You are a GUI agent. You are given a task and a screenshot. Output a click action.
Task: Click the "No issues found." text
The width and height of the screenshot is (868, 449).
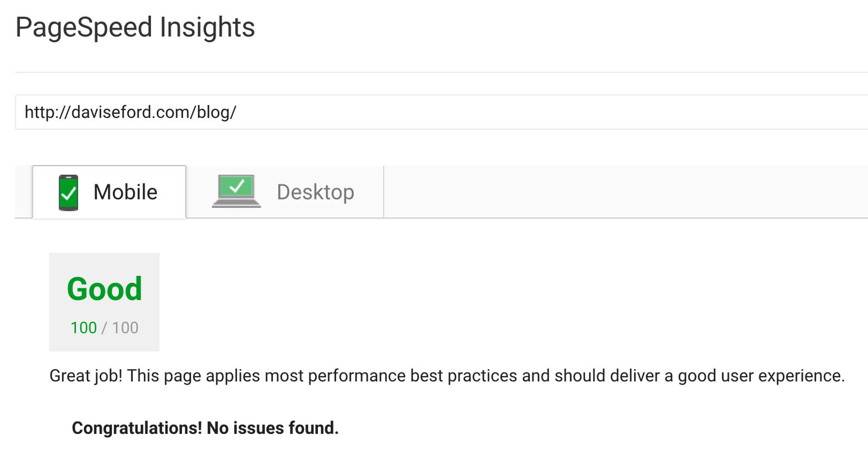click(273, 428)
